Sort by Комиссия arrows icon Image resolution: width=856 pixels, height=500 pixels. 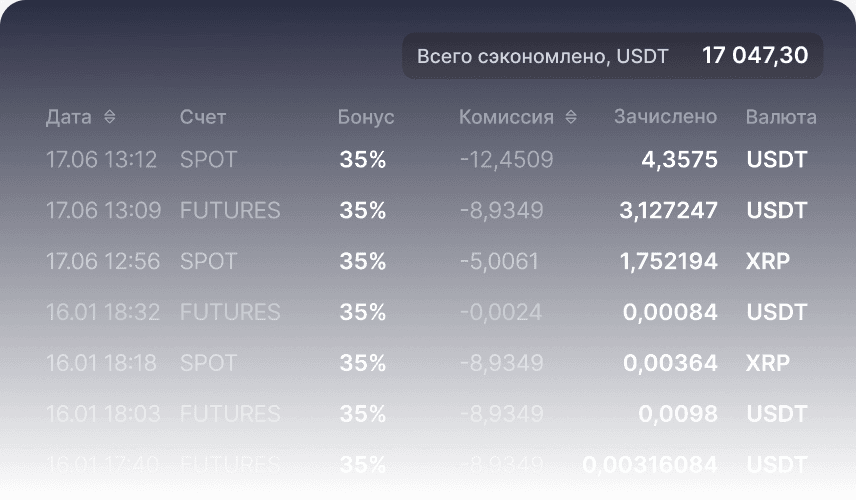pyautogui.click(x=571, y=117)
